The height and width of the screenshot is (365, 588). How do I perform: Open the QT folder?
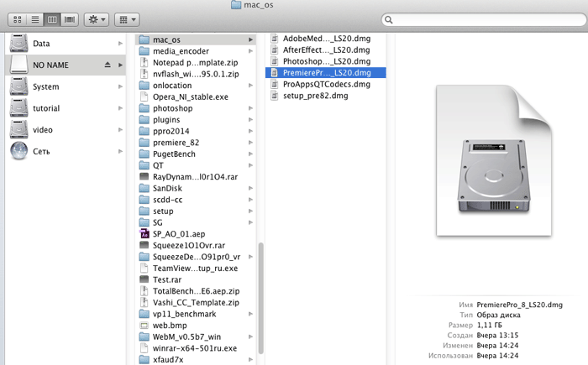[x=196, y=165]
